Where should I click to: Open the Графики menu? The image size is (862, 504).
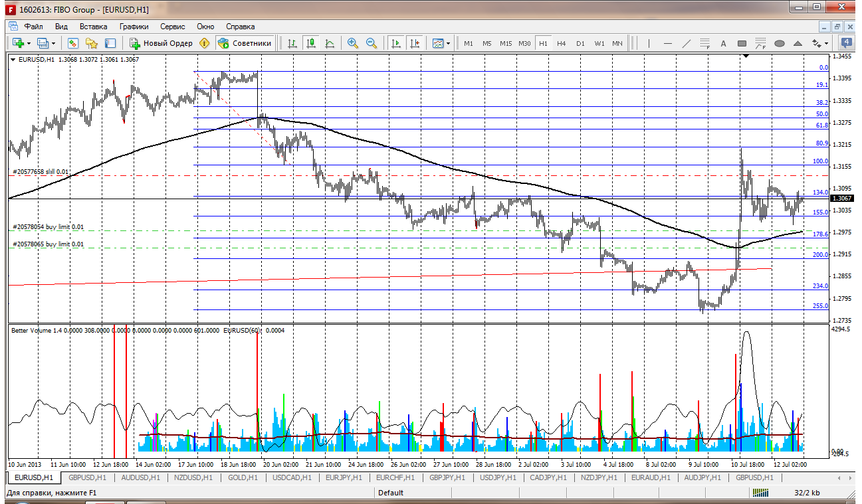coord(134,27)
